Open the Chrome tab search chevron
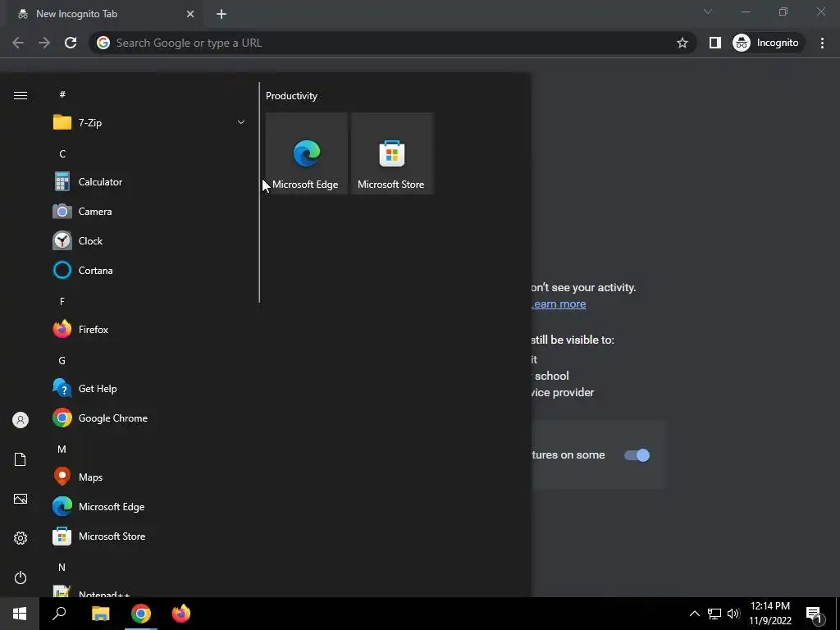The width and height of the screenshot is (840, 630). pos(708,11)
